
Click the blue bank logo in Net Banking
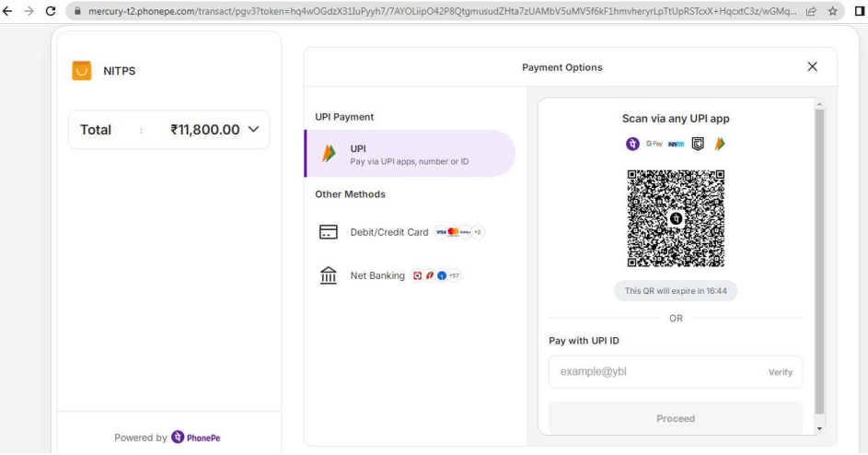[442, 275]
